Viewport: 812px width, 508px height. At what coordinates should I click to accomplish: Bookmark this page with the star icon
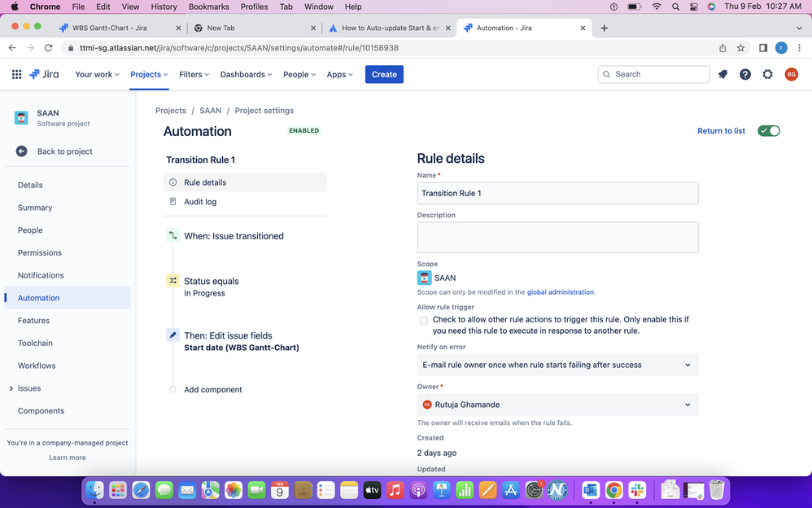tap(740, 48)
